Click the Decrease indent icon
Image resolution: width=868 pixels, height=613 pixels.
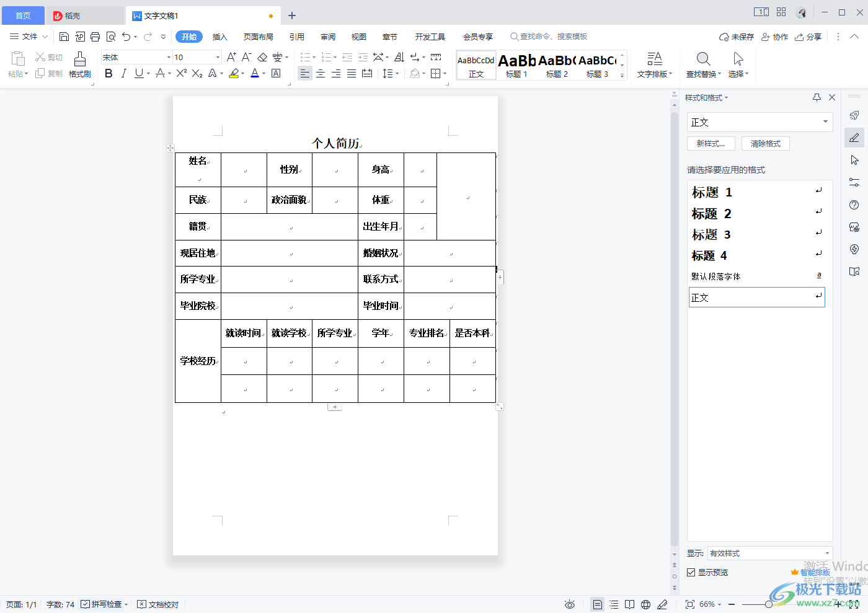(347, 57)
